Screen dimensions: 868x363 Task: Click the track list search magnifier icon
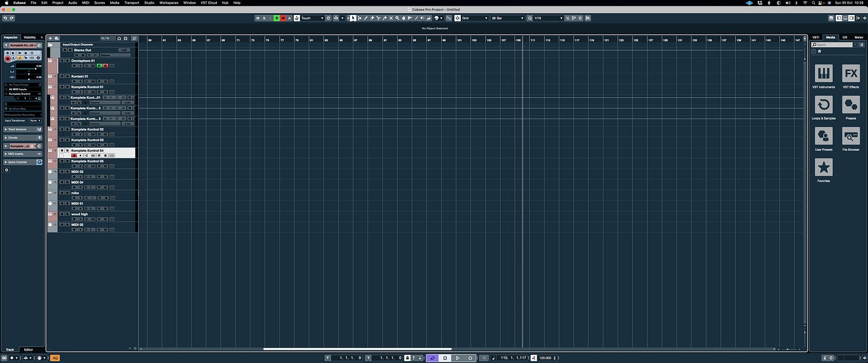[x=134, y=38]
